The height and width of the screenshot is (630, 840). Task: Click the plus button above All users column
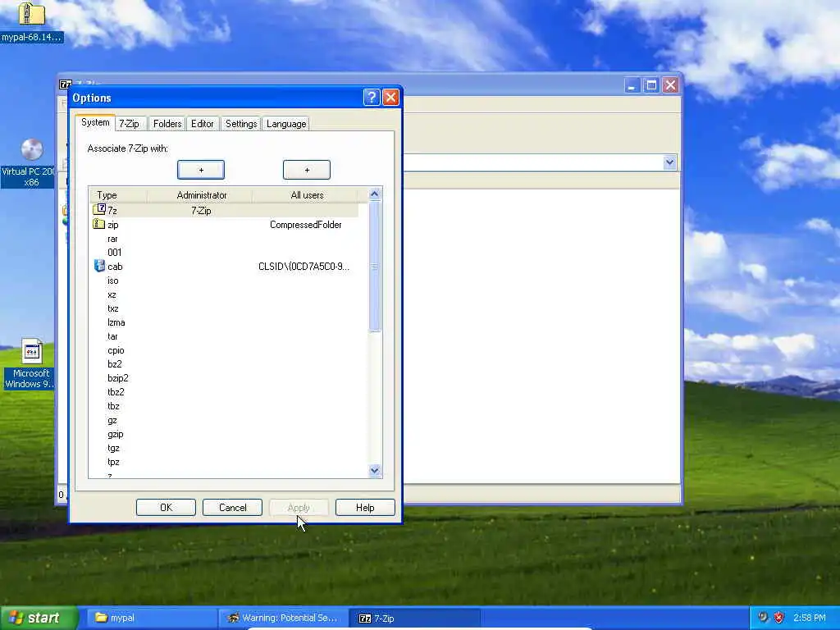(x=307, y=170)
